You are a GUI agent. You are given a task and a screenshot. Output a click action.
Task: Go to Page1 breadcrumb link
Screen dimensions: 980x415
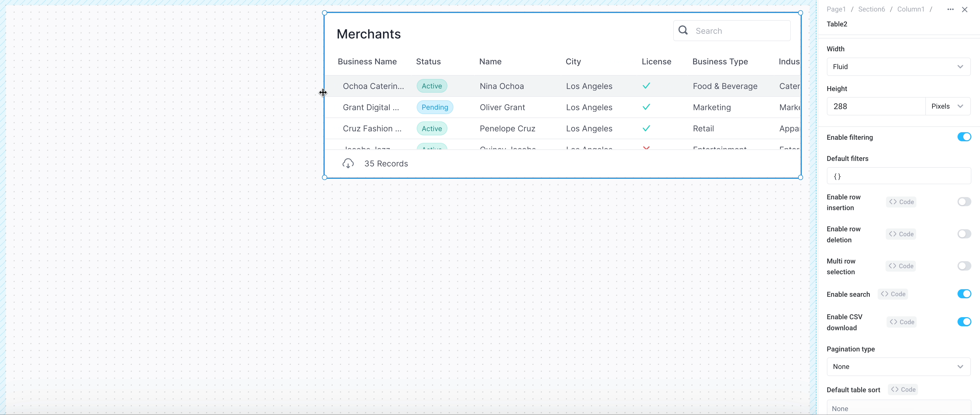click(x=836, y=9)
